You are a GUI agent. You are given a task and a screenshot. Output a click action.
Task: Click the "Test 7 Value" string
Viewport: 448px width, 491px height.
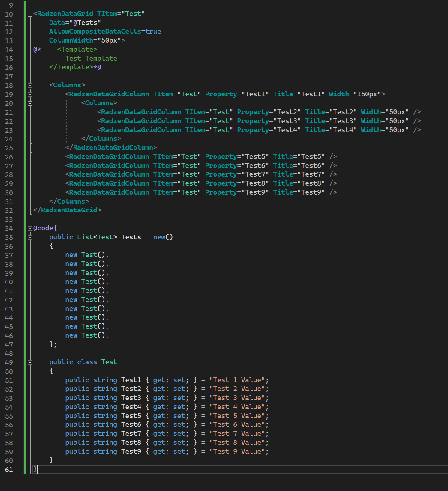(x=237, y=434)
